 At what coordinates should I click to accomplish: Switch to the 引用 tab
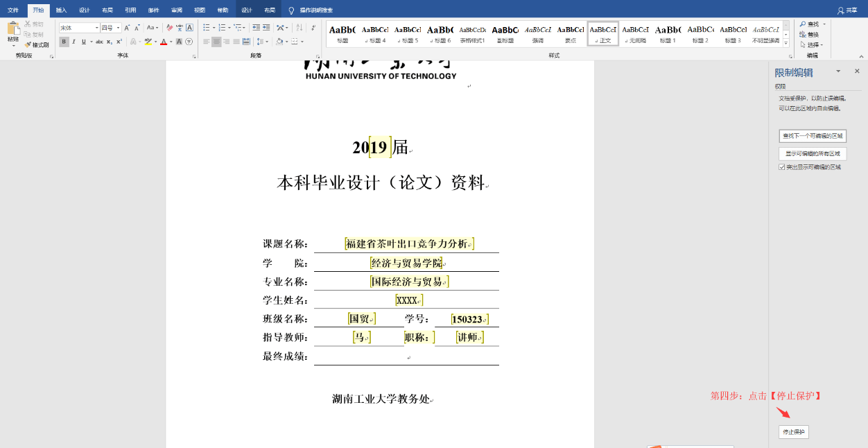pyautogui.click(x=130, y=10)
